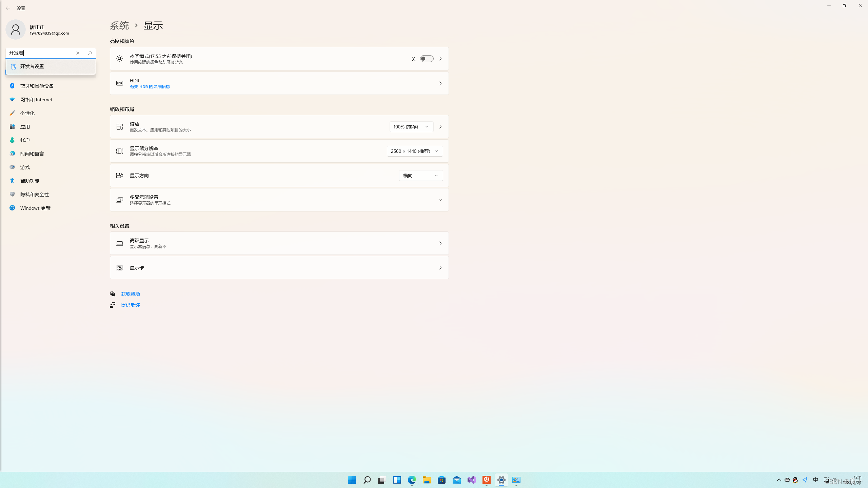Open the 显示方向 横向 dropdown
Viewport: 868px width, 488px height.
[421, 176]
